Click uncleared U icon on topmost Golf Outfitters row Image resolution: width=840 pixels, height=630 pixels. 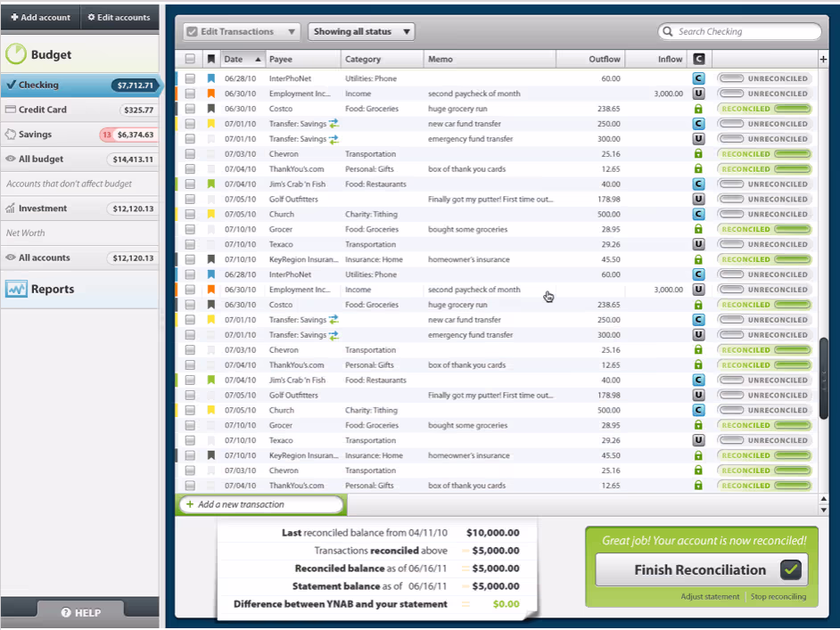pos(698,199)
